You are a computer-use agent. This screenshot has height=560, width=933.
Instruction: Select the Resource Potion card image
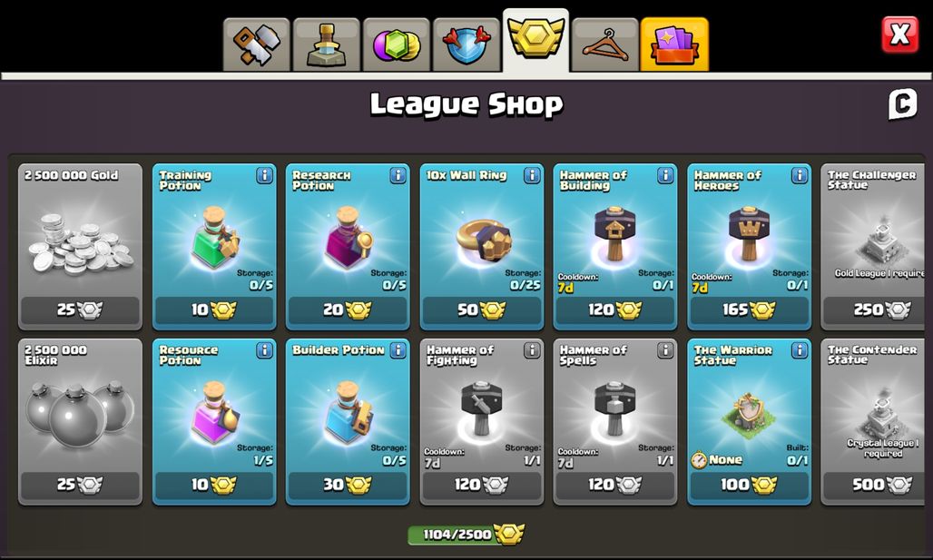pyautogui.click(x=214, y=413)
